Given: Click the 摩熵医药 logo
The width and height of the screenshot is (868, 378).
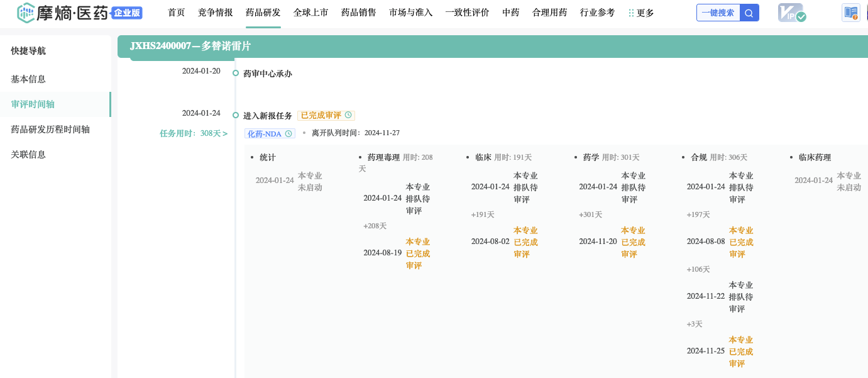Looking at the screenshot, I should tap(63, 13).
